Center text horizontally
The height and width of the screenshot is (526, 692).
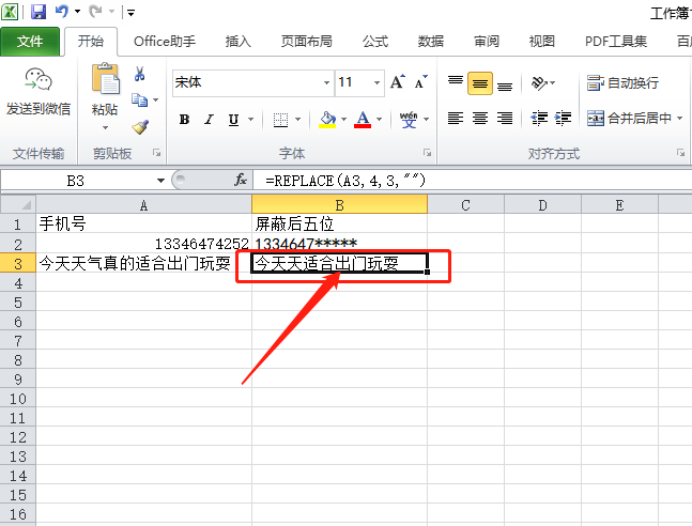[x=480, y=118]
